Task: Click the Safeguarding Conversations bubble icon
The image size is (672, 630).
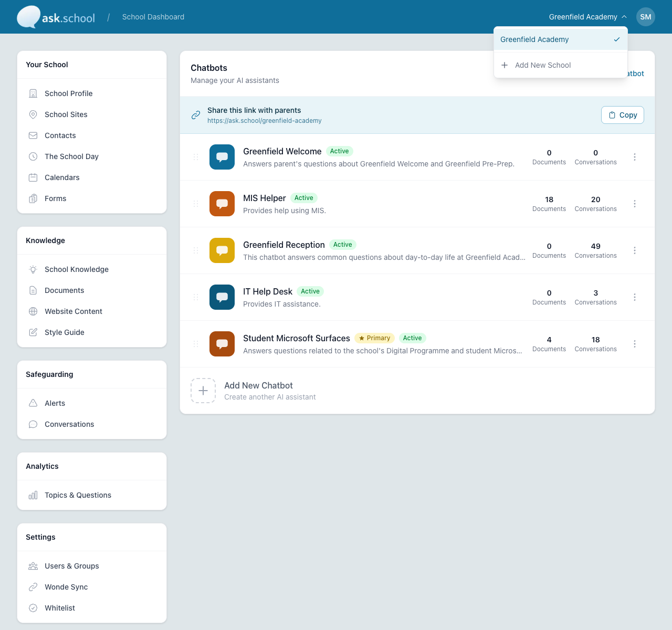Action: (x=33, y=424)
